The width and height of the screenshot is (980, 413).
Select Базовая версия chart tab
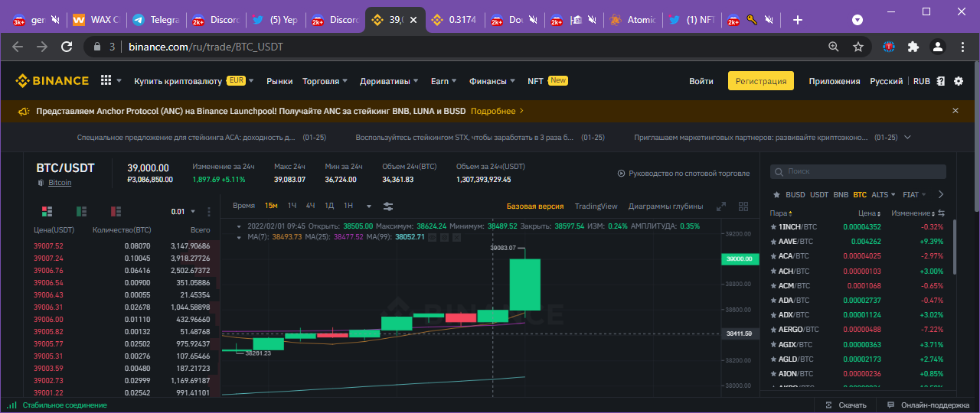click(535, 206)
